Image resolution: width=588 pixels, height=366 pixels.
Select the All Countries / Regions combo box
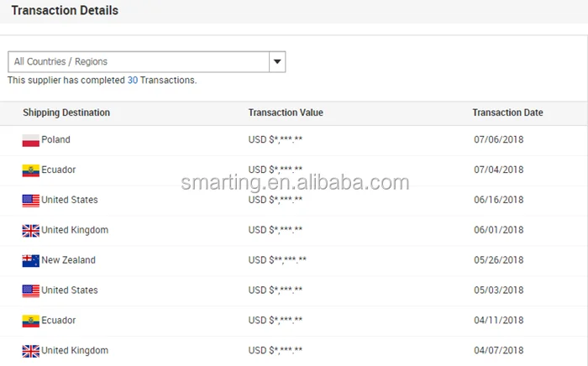point(139,61)
